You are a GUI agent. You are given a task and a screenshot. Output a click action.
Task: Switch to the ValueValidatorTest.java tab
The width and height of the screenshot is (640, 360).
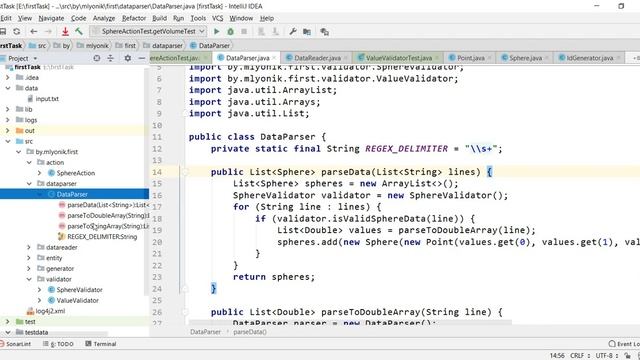point(398,58)
